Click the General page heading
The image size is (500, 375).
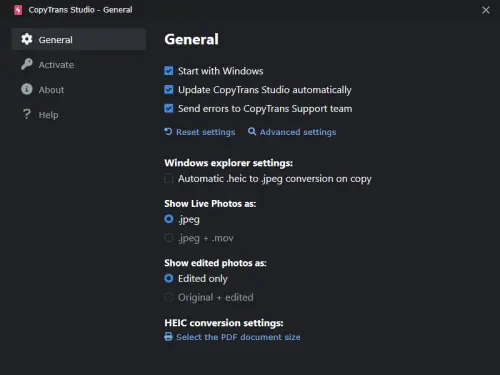click(x=191, y=39)
